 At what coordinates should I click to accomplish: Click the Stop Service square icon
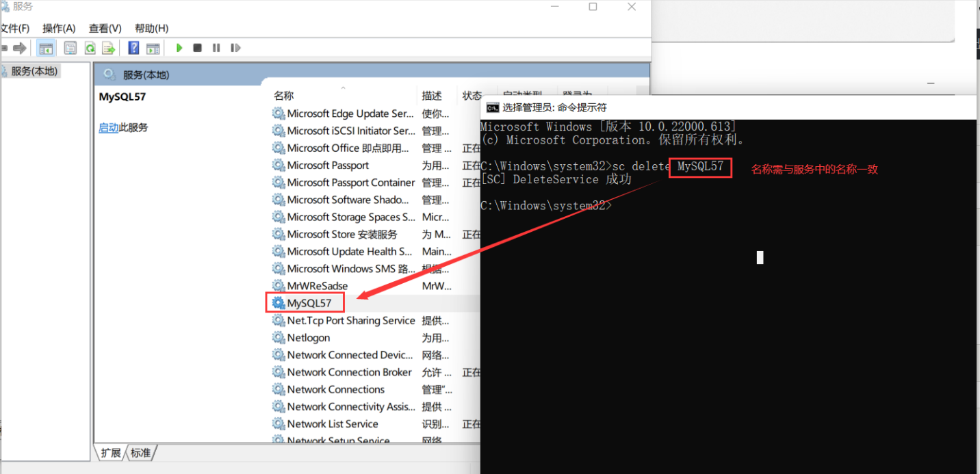pyautogui.click(x=197, y=48)
